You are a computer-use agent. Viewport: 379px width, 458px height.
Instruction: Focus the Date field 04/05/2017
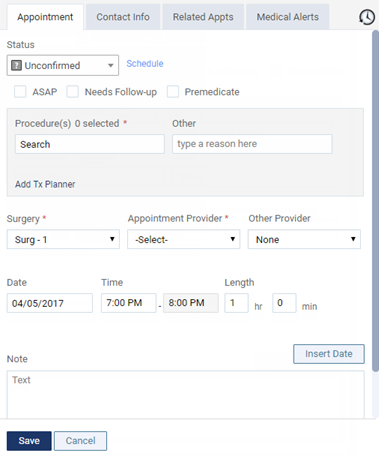click(50, 303)
